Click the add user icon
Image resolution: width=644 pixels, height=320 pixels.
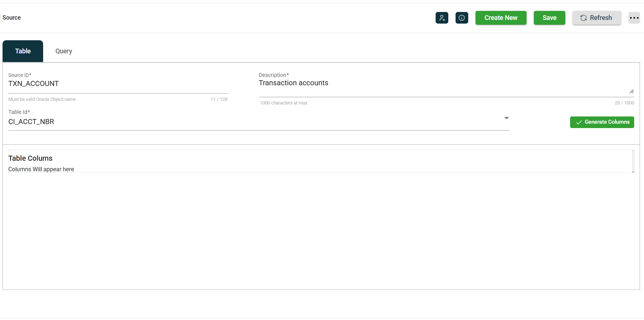442,18
